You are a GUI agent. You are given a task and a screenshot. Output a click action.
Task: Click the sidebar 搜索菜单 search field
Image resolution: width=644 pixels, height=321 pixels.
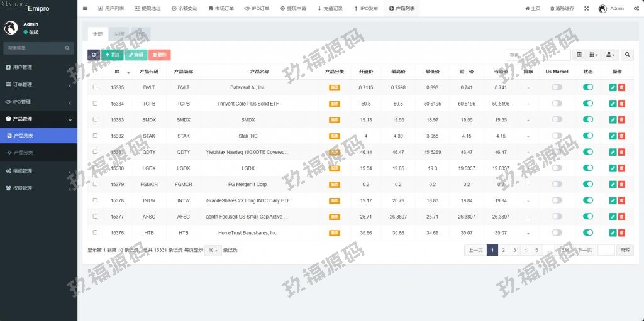pyautogui.click(x=35, y=48)
